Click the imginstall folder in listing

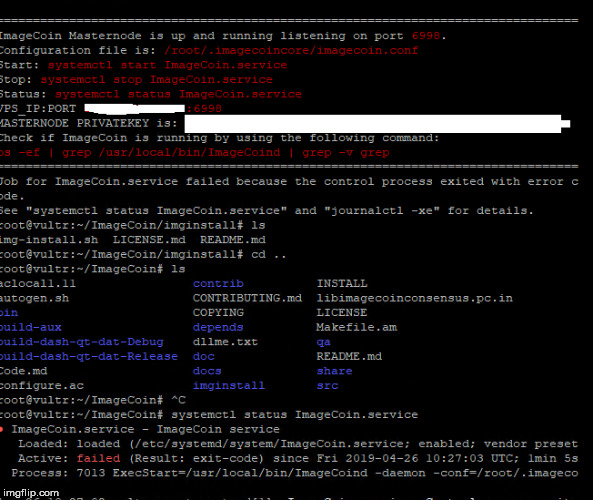[229, 385]
